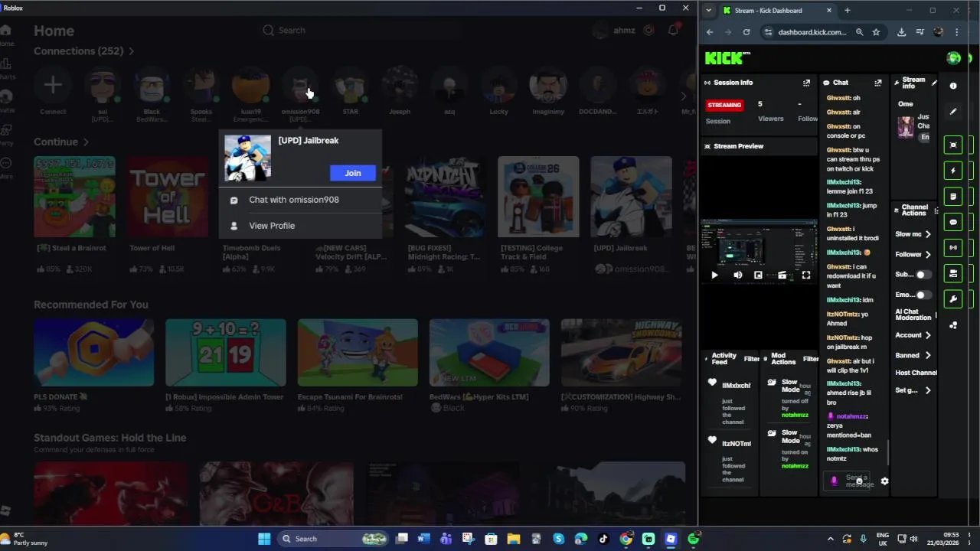Viewport: 980px width, 551px height.
Task: Open Tower of Hell game thumbnail
Action: (166, 197)
